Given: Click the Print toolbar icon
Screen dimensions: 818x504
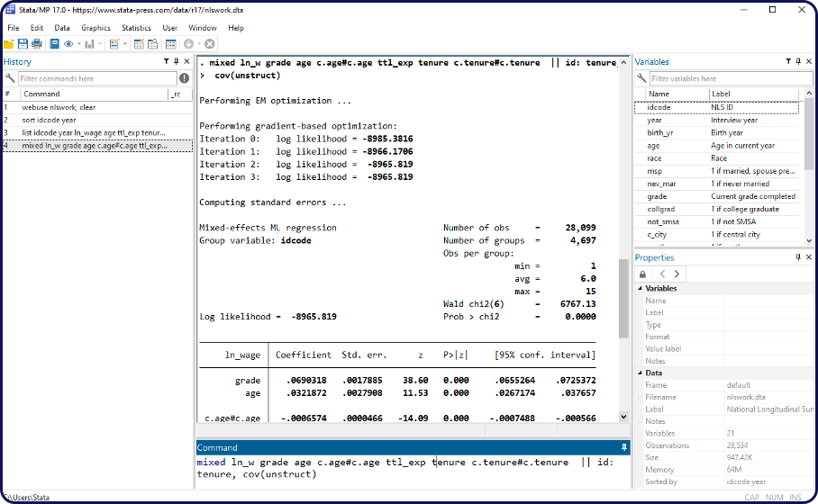Looking at the screenshot, I should (x=37, y=43).
